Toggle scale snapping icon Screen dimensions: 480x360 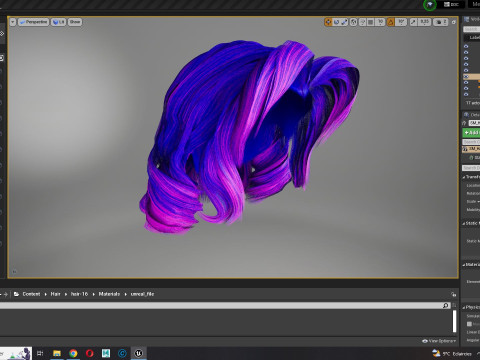[413, 22]
